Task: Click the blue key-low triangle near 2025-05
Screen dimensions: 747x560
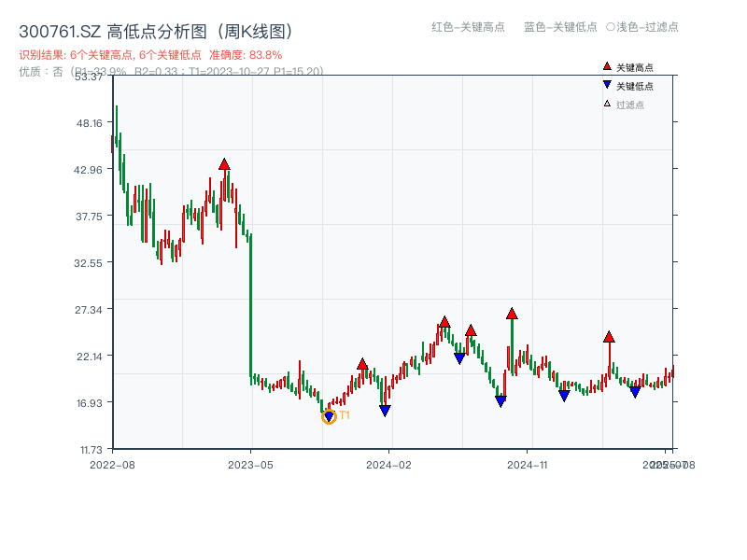Action: coord(635,390)
